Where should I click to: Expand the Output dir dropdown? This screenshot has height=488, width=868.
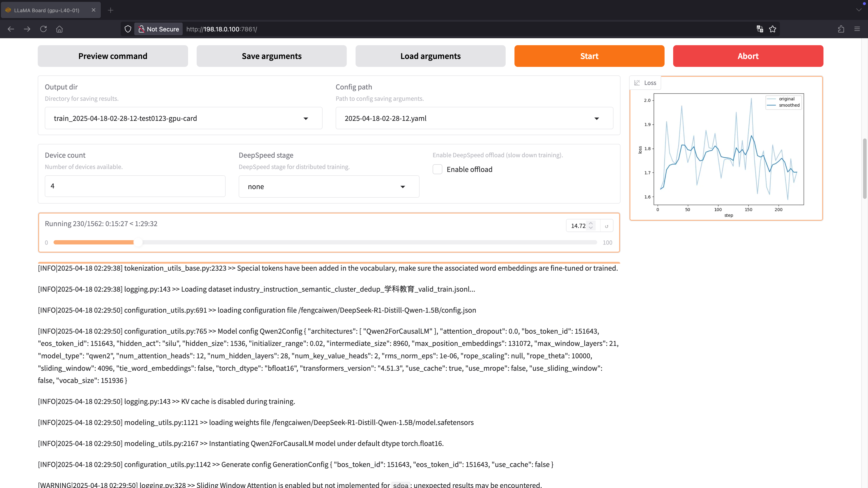[x=306, y=119]
